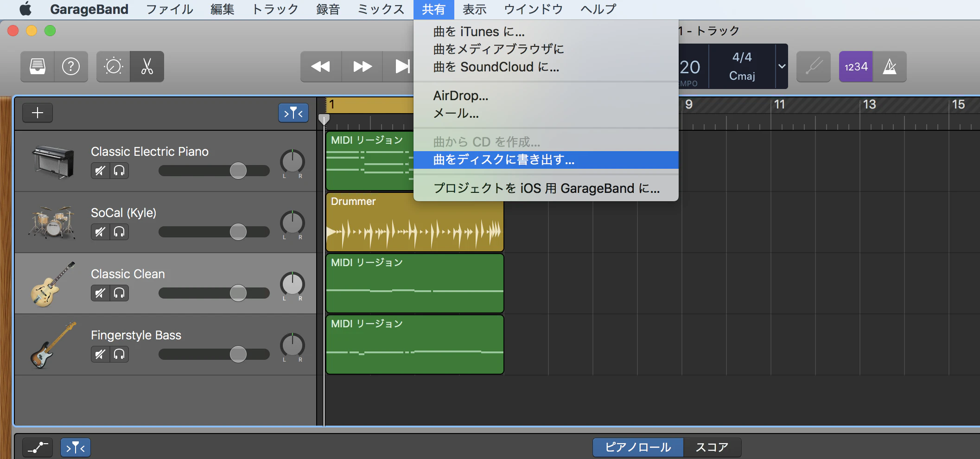980x459 pixels.
Task: Select the Classic Electric Piano instrument icon
Action: [x=53, y=161]
